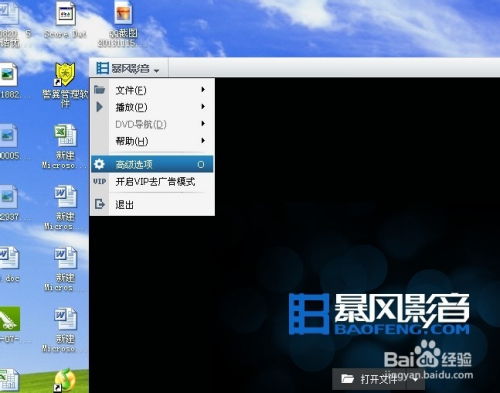Click the exit icon beside 退出
Screen dimensions: 500x393
point(100,204)
